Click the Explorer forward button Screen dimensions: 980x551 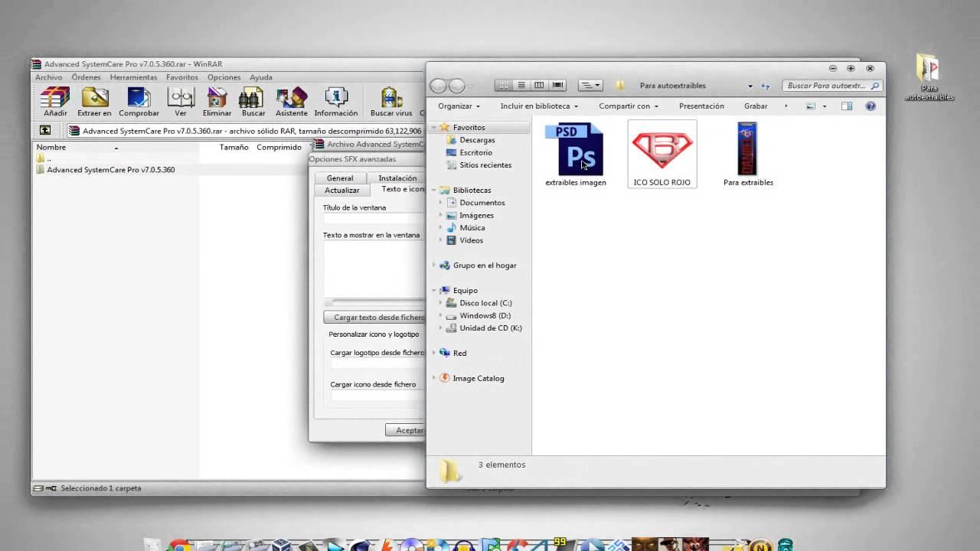click(456, 86)
